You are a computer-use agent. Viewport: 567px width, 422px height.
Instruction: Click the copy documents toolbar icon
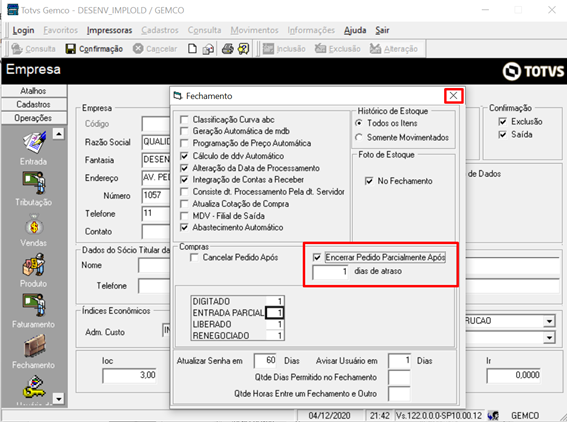(x=208, y=49)
